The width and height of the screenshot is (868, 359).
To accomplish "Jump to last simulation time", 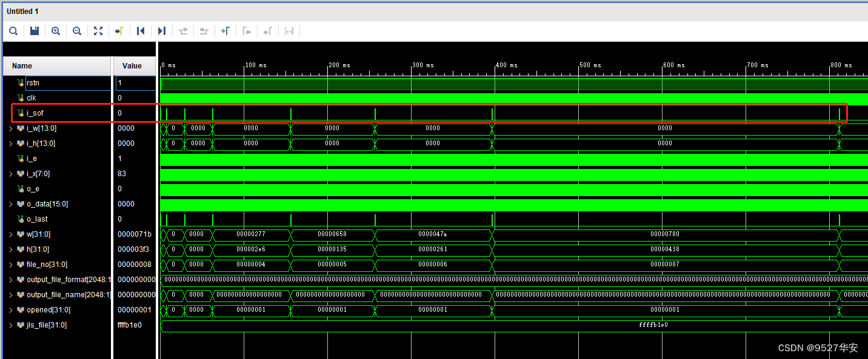I will (162, 31).
